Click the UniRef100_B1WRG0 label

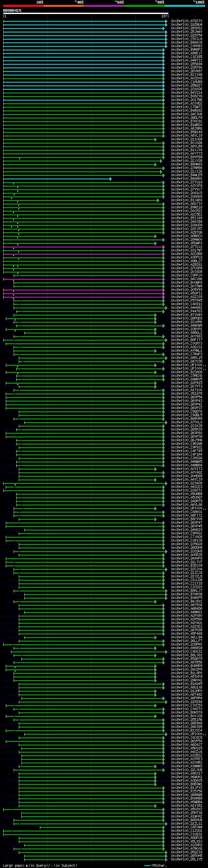(187, 125)
